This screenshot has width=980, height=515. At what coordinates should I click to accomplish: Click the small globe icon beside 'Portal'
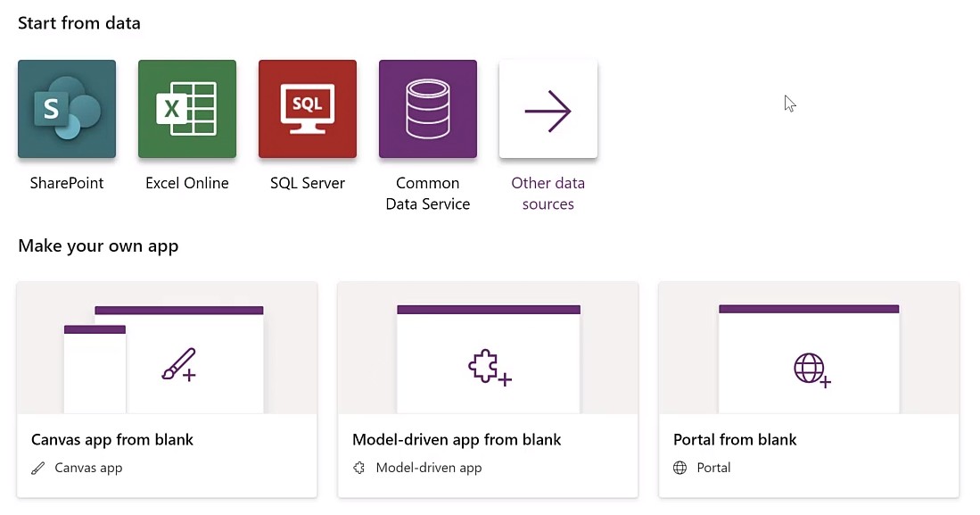[x=680, y=468]
